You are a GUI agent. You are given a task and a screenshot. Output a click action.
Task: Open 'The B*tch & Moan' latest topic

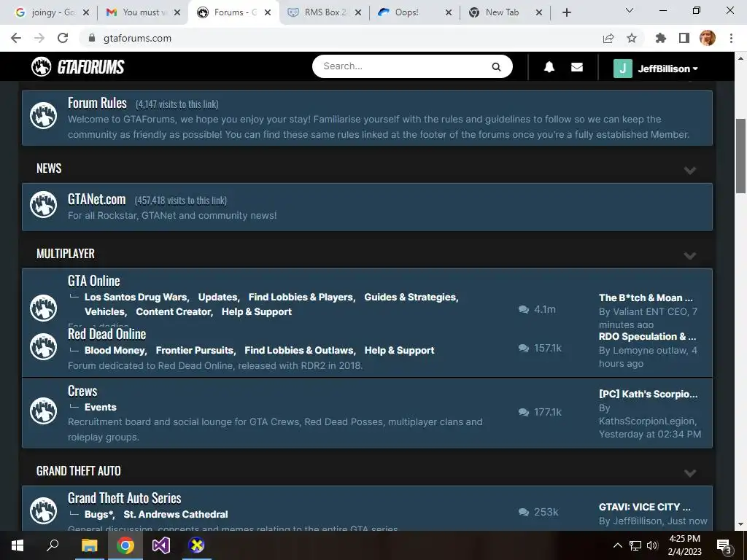click(646, 297)
